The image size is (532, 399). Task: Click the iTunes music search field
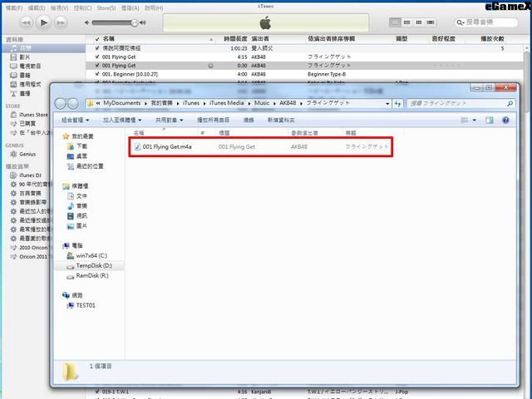[x=486, y=22]
